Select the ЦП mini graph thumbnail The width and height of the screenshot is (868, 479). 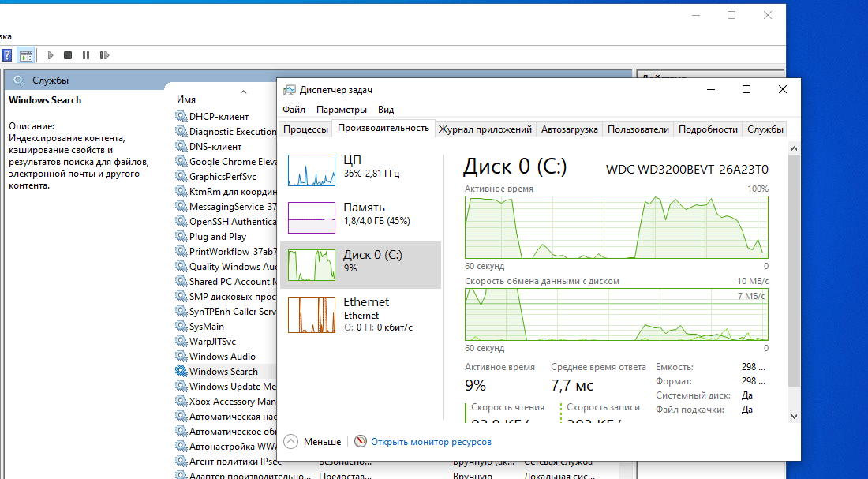tap(312, 170)
